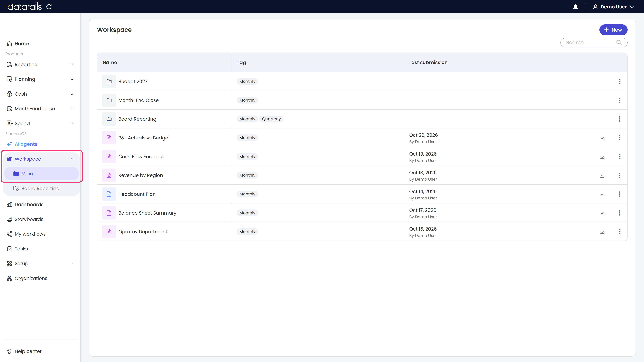The height and width of the screenshot is (362, 644).
Task: Expand the Reporting menu chevron
Action: [x=72, y=65]
